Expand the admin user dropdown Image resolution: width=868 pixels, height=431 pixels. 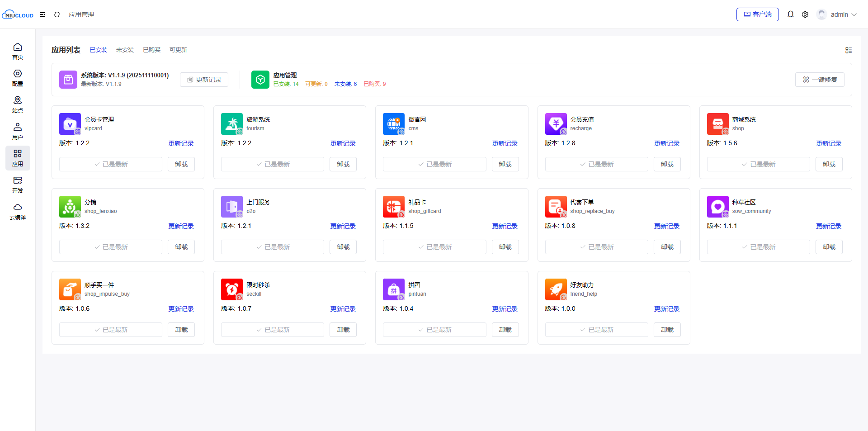click(x=838, y=14)
